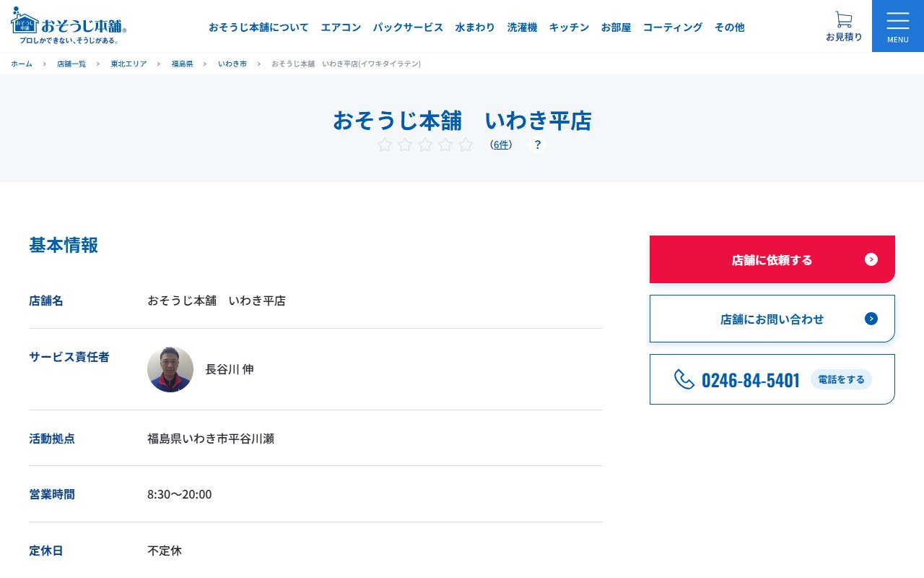Open the hamburger MENU button
The height and width of the screenshot is (578, 924).
pyautogui.click(x=897, y=26)
